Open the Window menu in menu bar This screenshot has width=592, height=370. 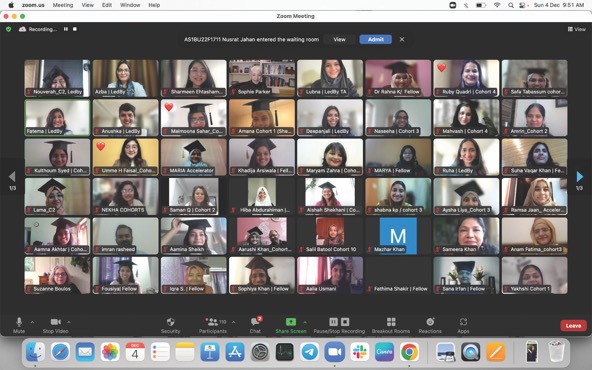[x=130, y=5]
